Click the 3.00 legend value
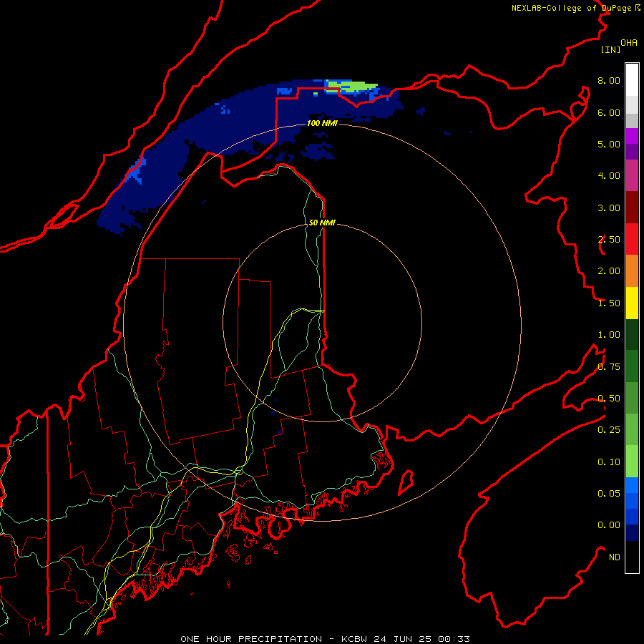The height and width of the screenshot is (644, 644). pos(609,208)
